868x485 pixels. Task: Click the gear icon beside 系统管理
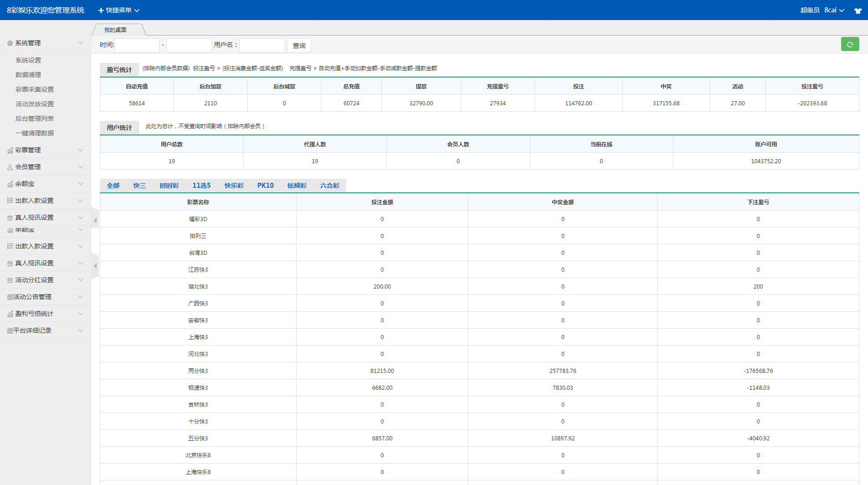pyautogui.click(x=10, y=43)
